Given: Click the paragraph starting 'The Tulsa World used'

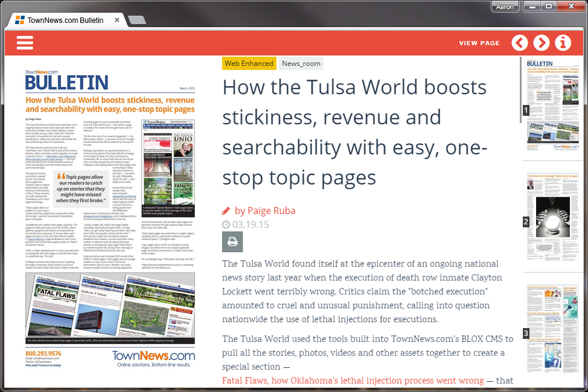Looking at the screenshot, I should (x=368, y=360).
